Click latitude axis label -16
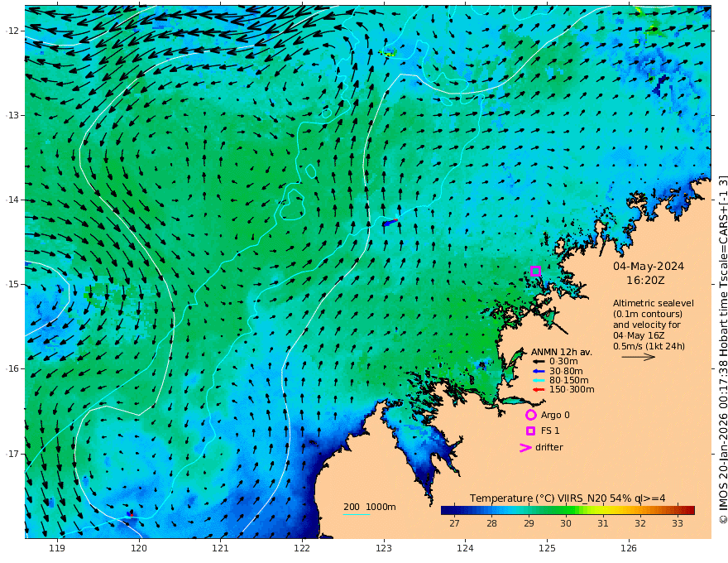The image size is (728, 563). [x=12, y=368]
